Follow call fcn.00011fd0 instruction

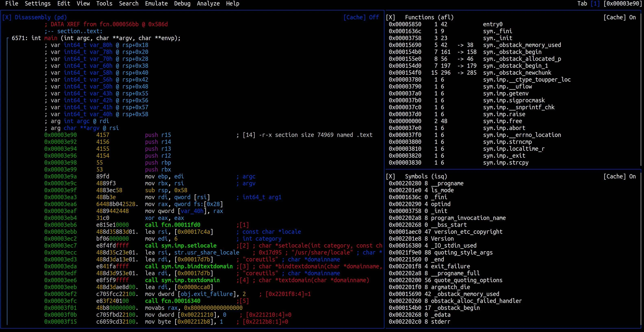(x=172, y=225)
